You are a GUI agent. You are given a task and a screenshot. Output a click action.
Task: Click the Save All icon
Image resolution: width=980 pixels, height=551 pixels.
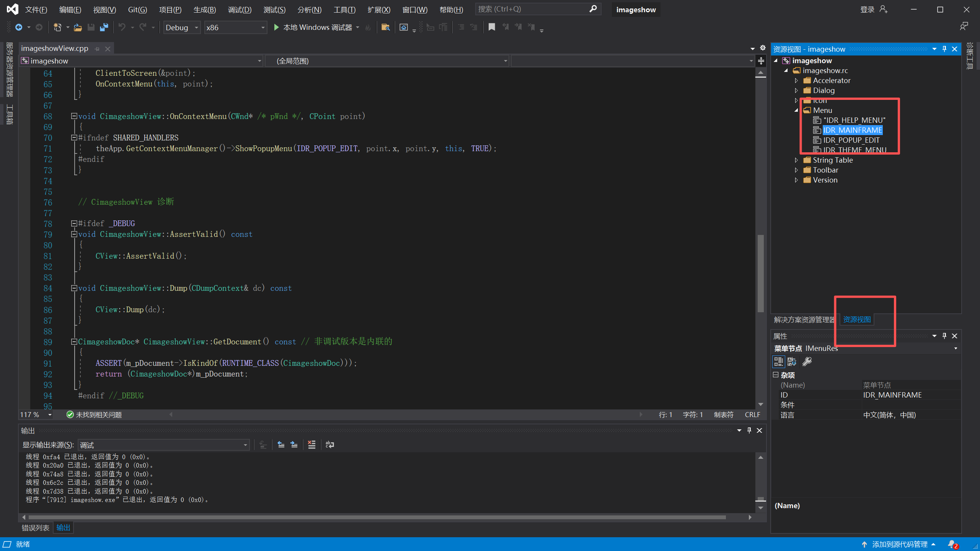[104, 27]
